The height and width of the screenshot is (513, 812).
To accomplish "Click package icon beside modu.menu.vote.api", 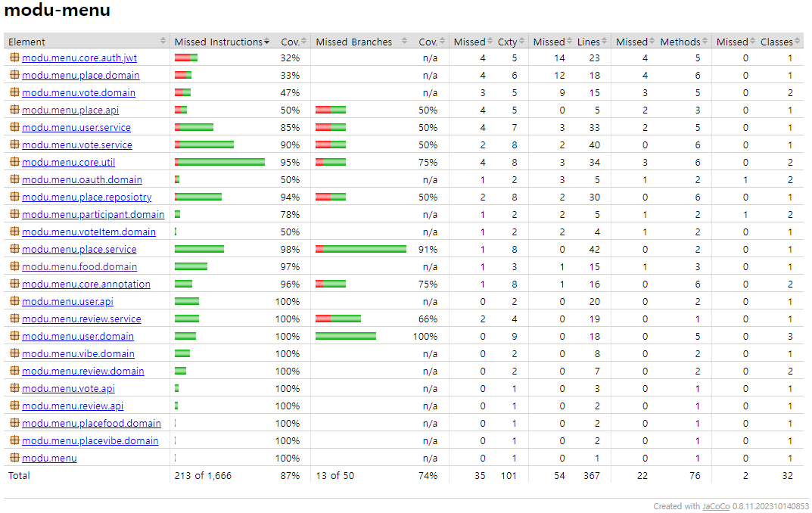I will click(x=14, y=387).
